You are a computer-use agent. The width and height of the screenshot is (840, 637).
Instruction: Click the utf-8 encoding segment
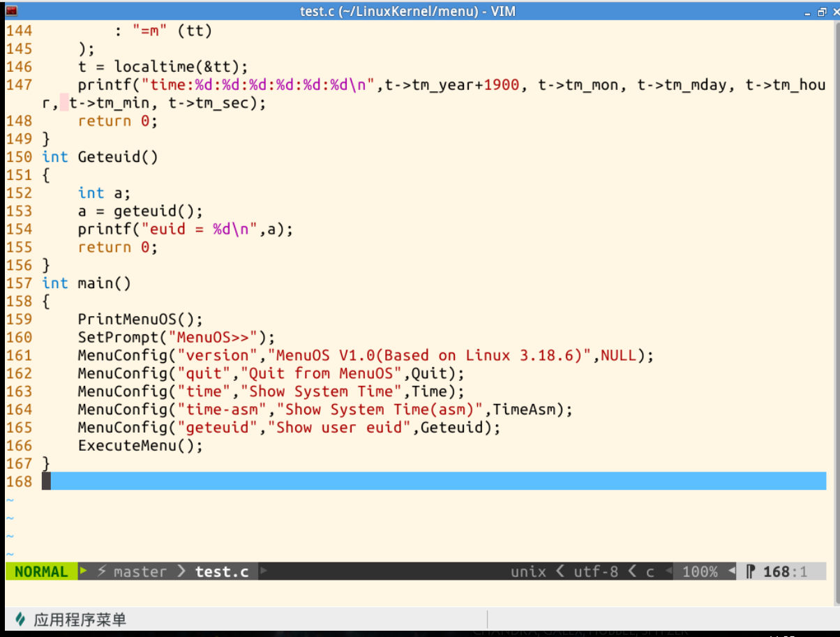[596, 571]
